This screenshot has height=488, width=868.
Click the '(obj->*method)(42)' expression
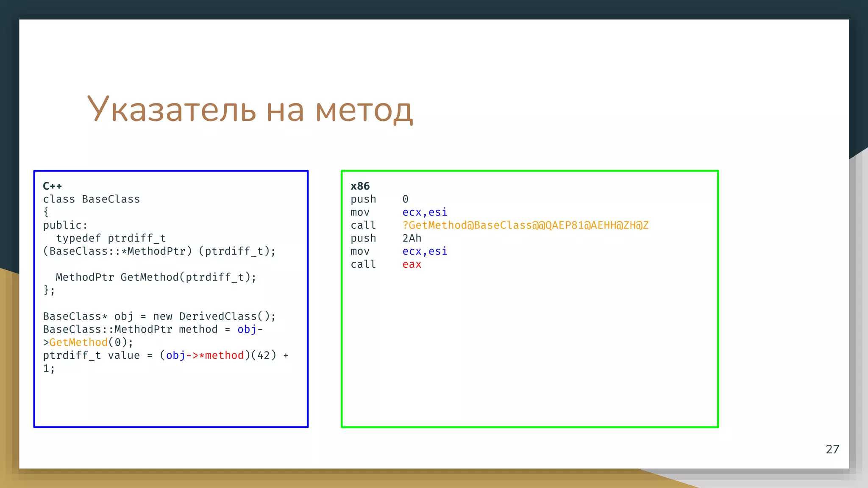(218, 355)
